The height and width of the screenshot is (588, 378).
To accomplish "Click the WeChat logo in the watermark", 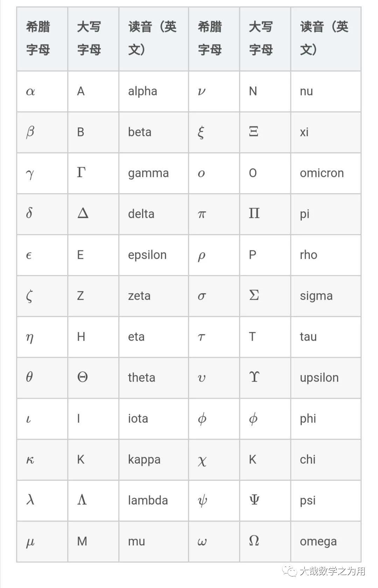I will (290, 571).
